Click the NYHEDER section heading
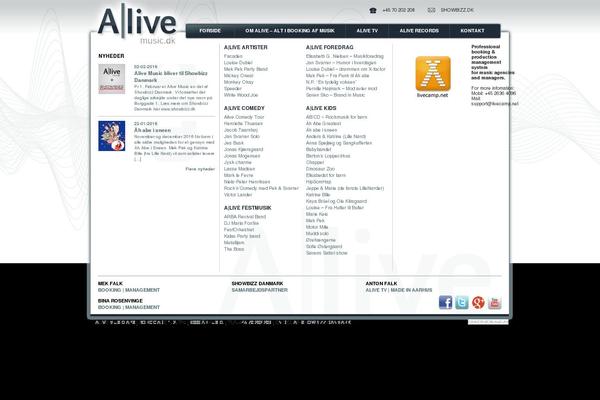Screen dimensions: 600x400 (111, 56)
